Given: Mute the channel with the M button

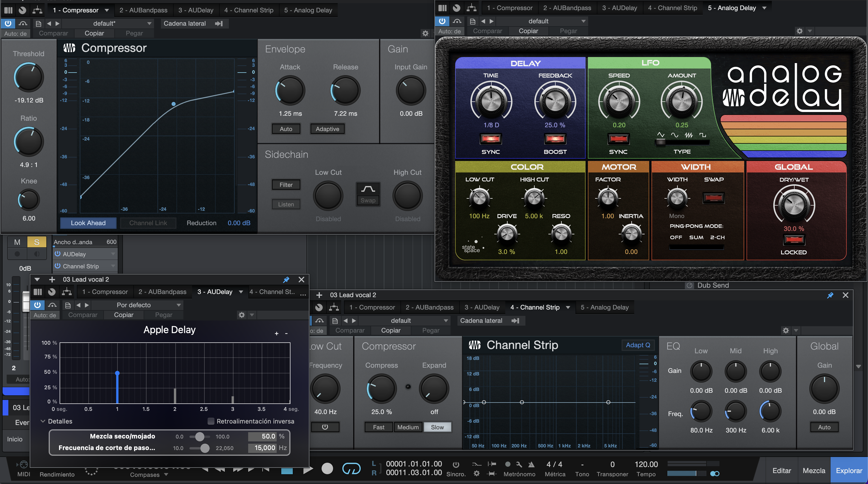Looking at the screenshot, I should click(17, 242).
